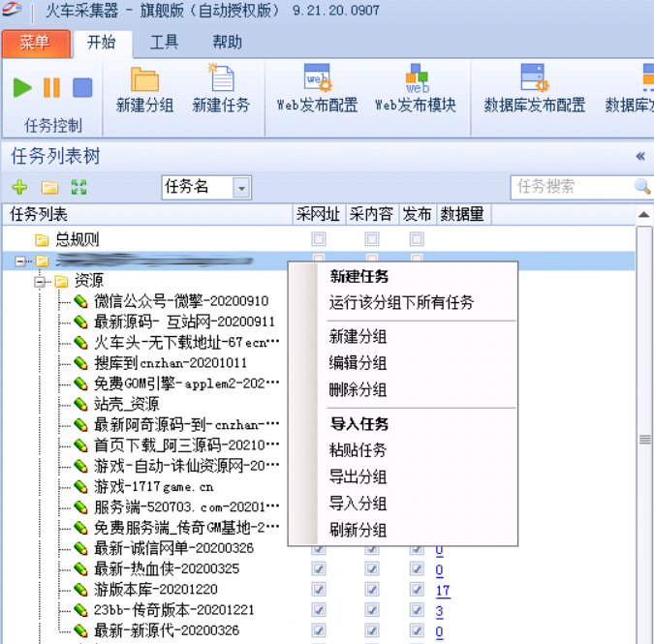Click the 新建任务 document icon
Screen dimensions: 654x644
tap(221, 79)
